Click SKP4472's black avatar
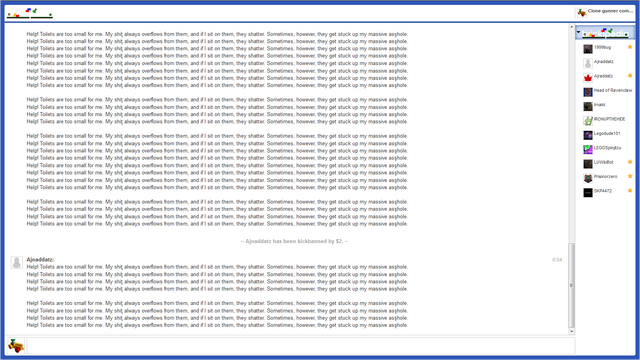This screenshot has height=360, width=640. [x=588, y=193]
